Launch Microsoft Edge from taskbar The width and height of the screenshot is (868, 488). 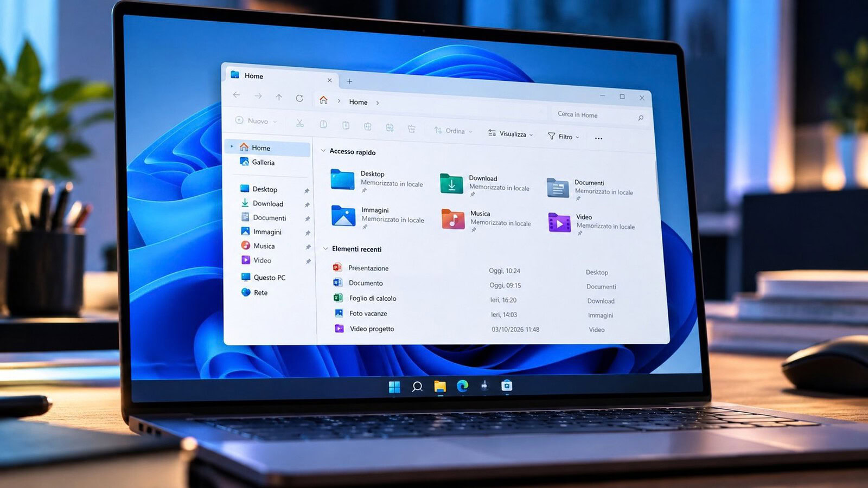click(x=462, y=386)
